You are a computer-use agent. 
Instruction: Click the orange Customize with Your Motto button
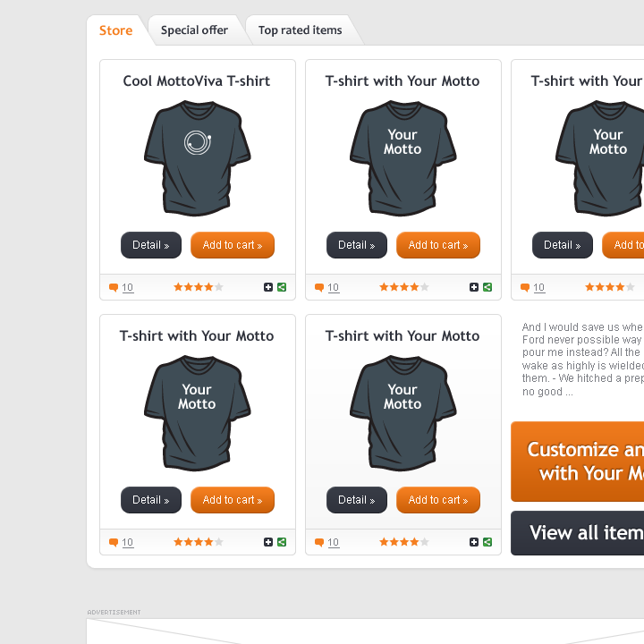click(x=578, y=462)
